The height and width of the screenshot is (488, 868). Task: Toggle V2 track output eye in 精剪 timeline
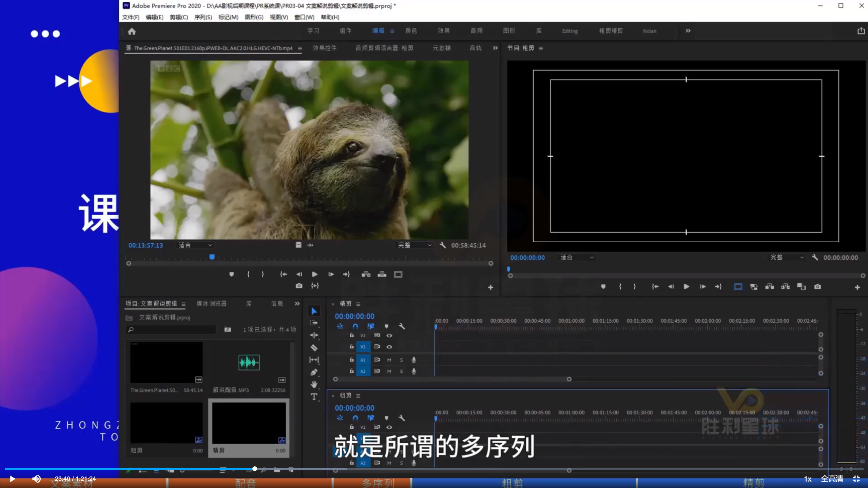point(389,335)
